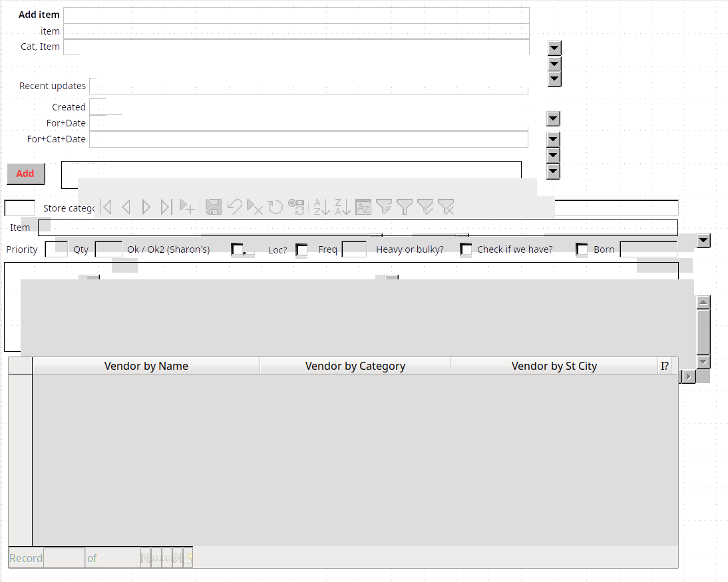The width and height of the screenshot is (728, 582).
Task: Click the Save Record icon
Action: pos(213,207)
